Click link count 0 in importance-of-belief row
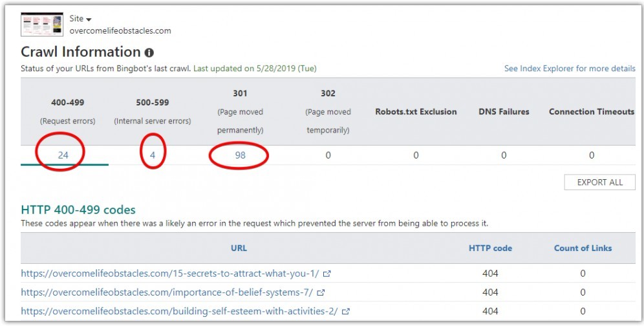This screenshot has height=326, width=644. pyautogui.click(x=583, y=293)
